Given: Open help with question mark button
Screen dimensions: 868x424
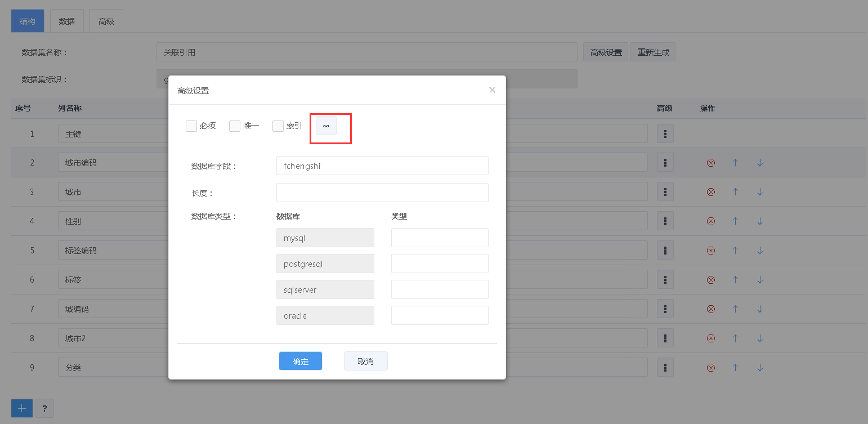Looking at the screenshot, I should [44, 408].
